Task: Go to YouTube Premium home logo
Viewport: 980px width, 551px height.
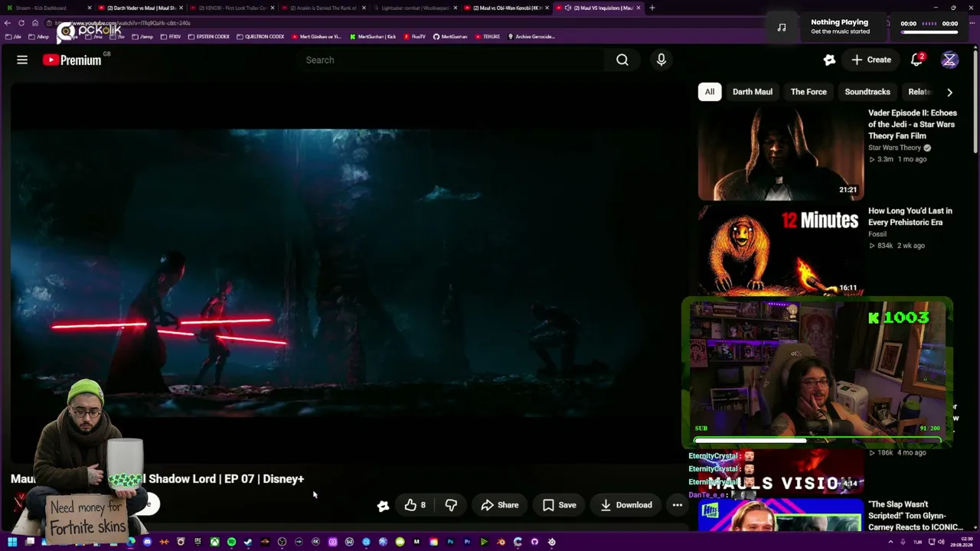Action: coord(72,60)
